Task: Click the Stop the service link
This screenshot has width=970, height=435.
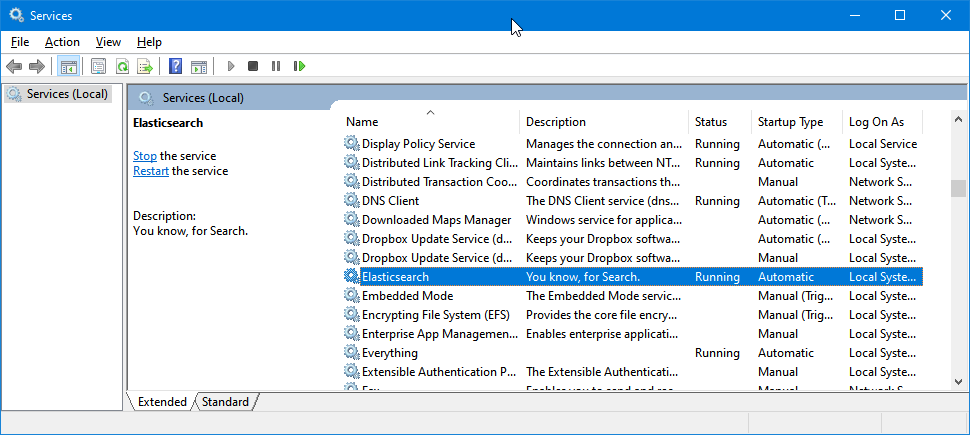Action: [145, 156]
